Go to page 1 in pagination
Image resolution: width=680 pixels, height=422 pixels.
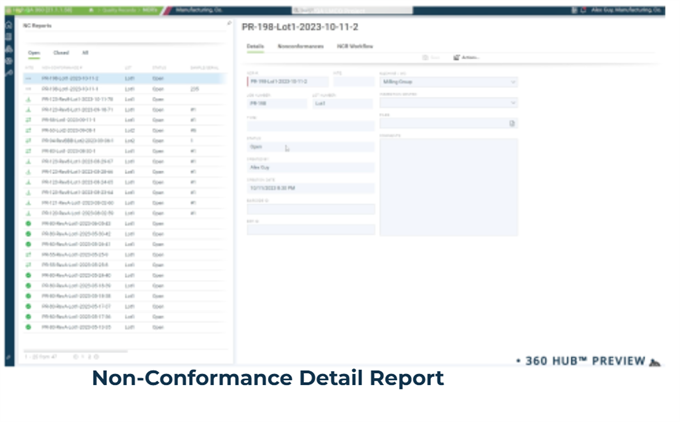coord(82,357)
